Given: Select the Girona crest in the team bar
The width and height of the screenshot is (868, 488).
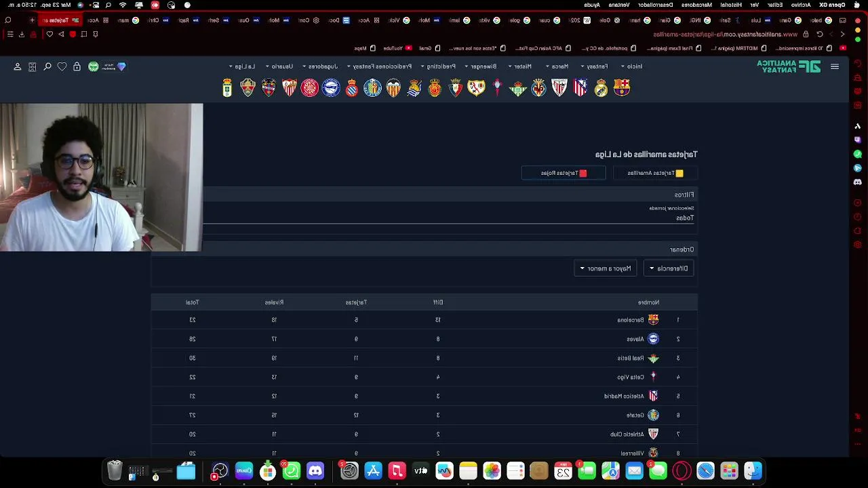Looking at the screenshot, I should point(310,87).
